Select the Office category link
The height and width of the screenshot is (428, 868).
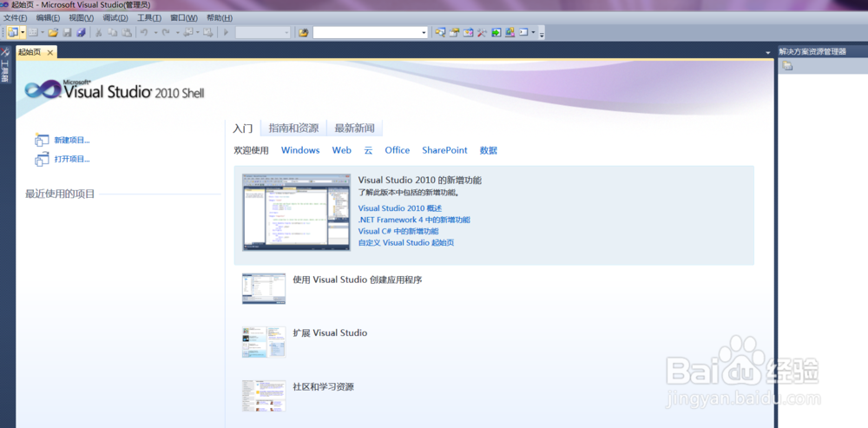[398, 150]
